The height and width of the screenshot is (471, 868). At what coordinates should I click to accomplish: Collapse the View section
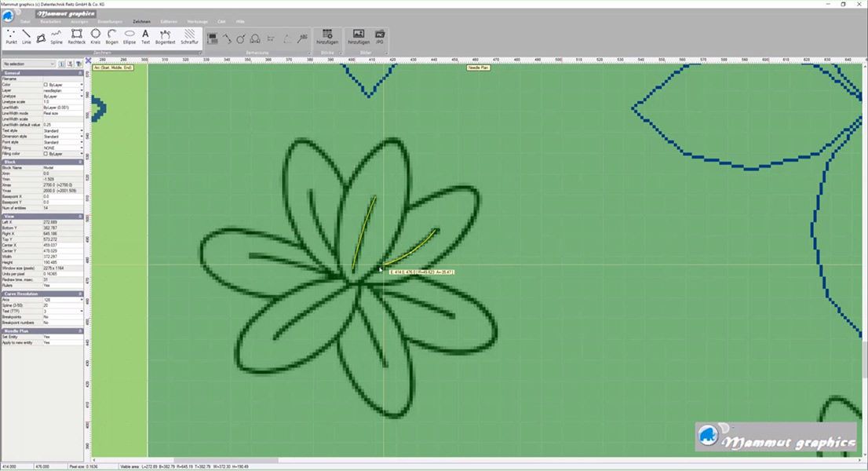coord(80,217)
